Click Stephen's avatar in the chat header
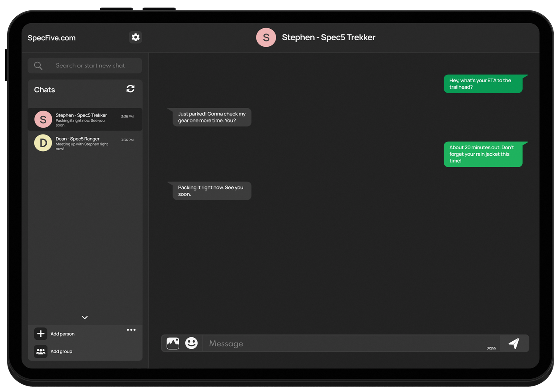 click(x=266, y=38)
